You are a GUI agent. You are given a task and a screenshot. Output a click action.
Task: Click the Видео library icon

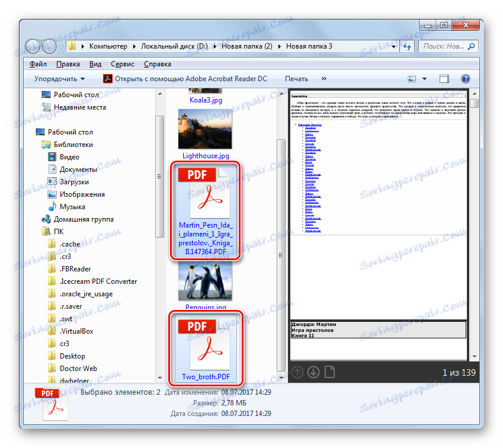[x=52, y=157]
